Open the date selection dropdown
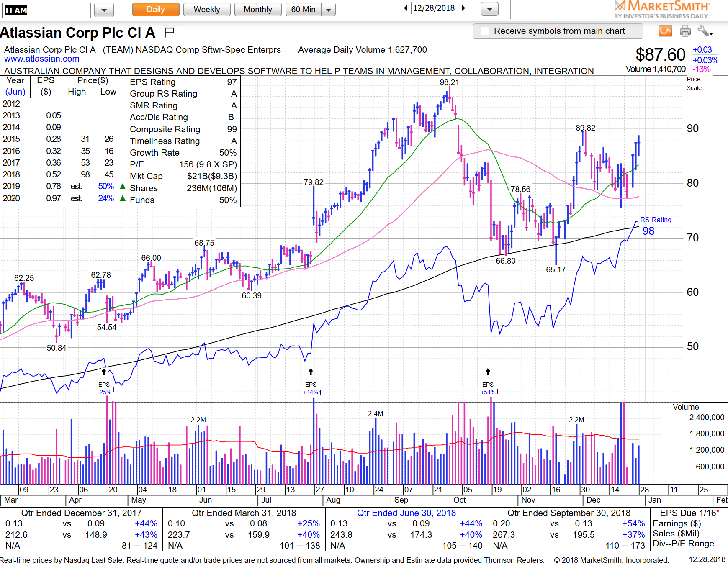The image size is (728, 572). coord(489,9)
